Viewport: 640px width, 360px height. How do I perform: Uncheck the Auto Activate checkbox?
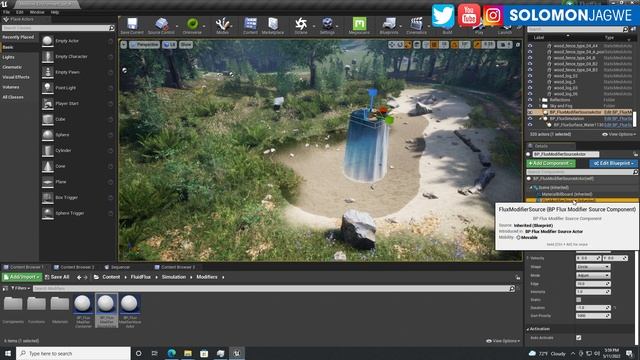point(578,338)
